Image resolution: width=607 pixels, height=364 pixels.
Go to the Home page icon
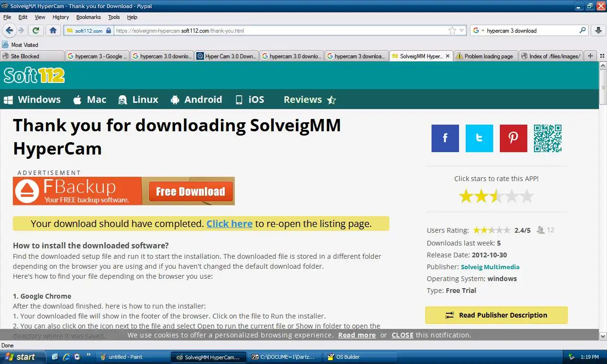[53, 30]
